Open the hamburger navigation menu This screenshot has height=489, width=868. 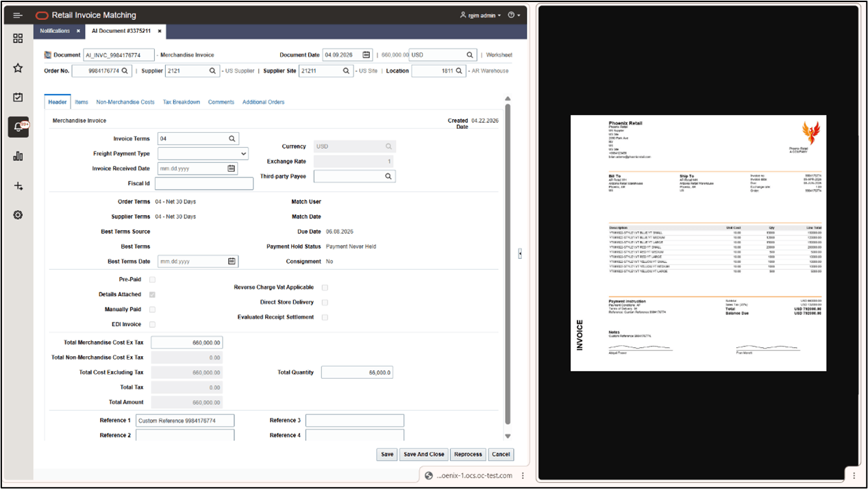[x=18, y=15]
